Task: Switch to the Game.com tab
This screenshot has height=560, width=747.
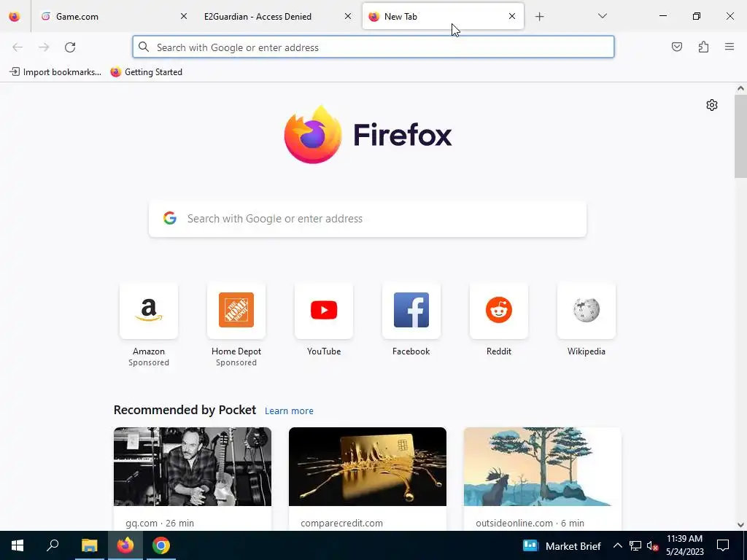Action: coord(115,17)
